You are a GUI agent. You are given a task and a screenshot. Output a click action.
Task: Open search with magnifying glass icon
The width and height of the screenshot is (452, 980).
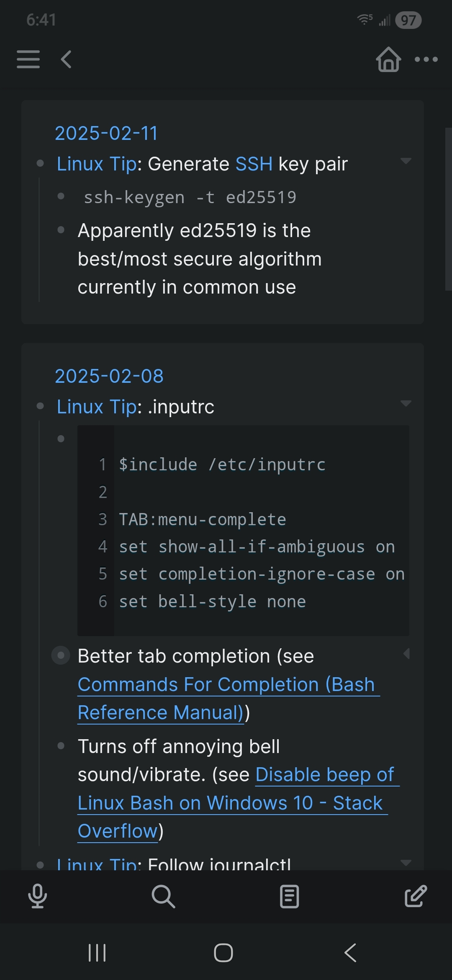pos(163,896)
